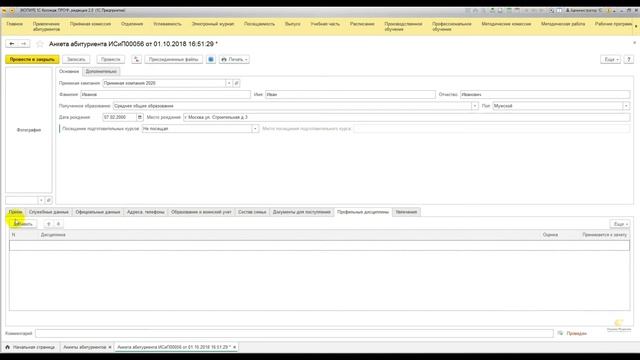This screenshot has width=640, height=360.
Task: Open the Приемная кампания linked record icon
Action: [x=236, y=83]
